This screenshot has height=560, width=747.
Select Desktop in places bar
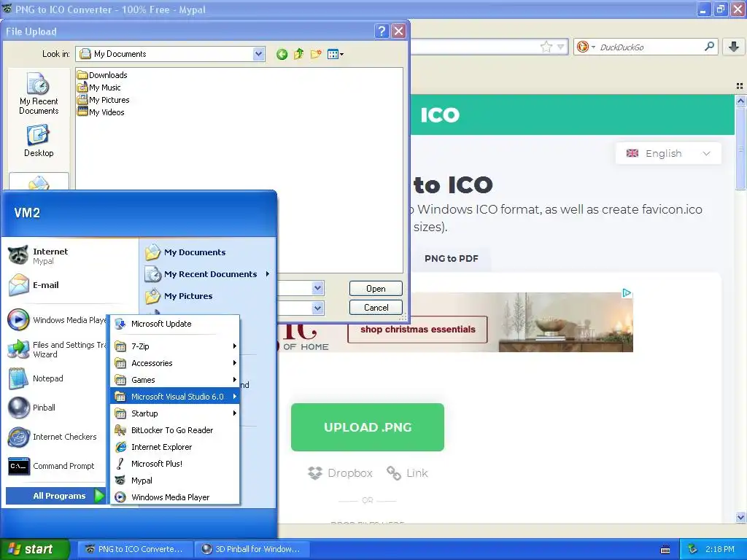(39, 141)
